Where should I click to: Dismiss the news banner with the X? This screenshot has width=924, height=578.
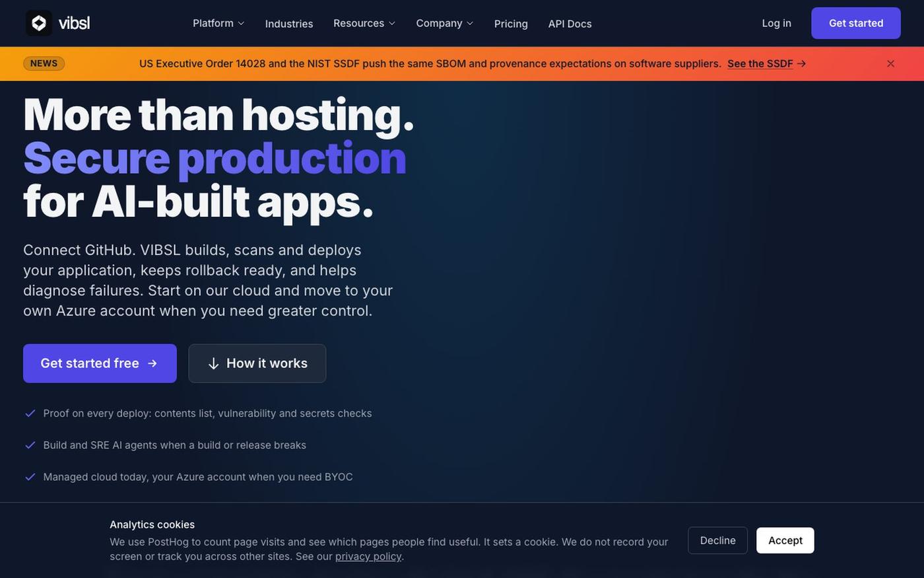[x=891, y=63]
